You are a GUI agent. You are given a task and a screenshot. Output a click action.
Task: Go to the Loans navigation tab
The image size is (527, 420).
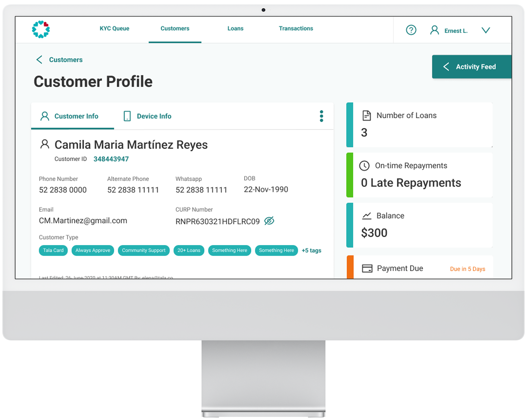coord(235,28)
